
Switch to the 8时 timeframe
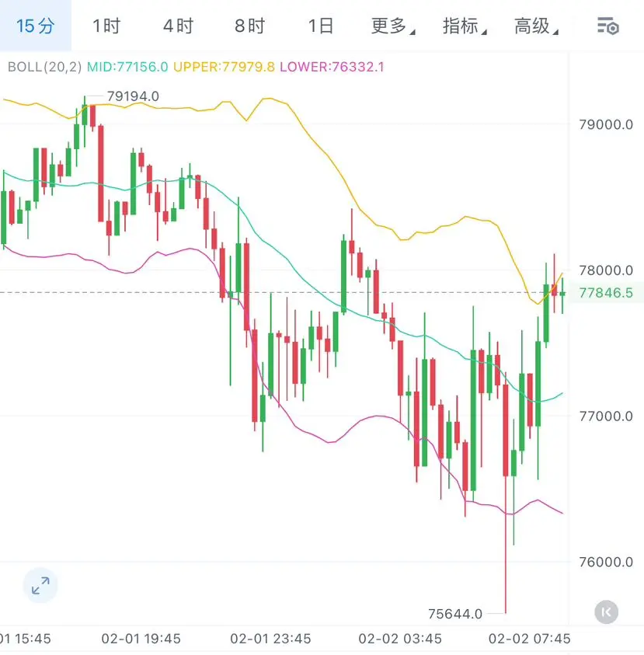point(249,26)
